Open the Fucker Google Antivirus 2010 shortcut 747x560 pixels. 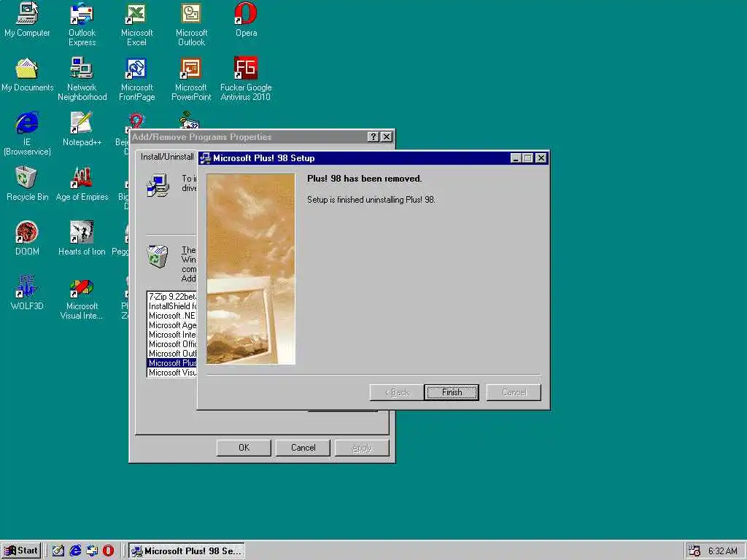click(246, 79)
